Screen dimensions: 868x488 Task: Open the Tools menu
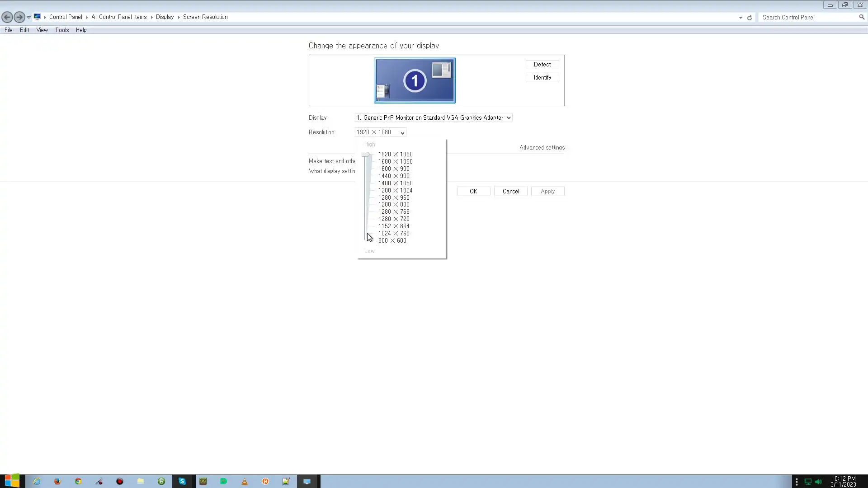[x=62, y=30]
